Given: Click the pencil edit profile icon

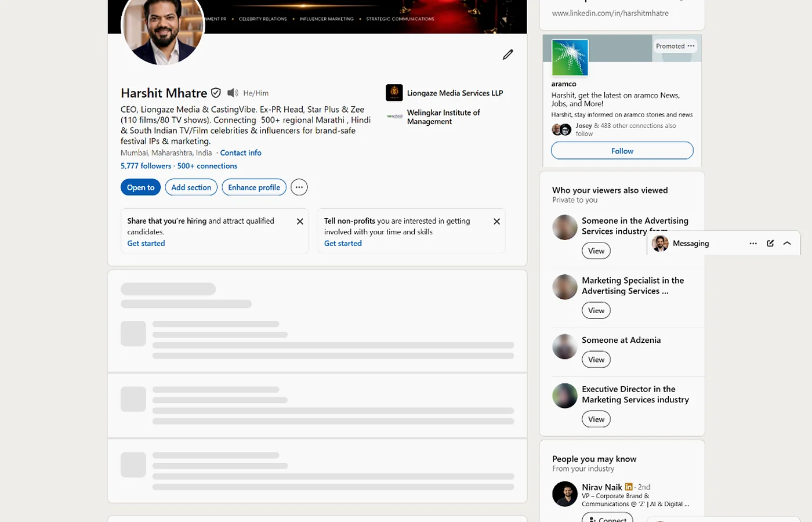Looking at the screenshot, I should 508,55.
